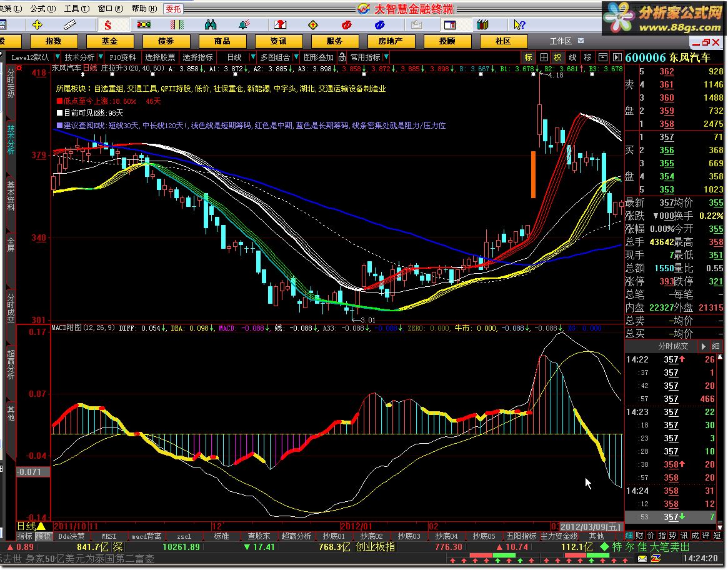Open the 分时走势 side tab
Screen dimensions: 728x570
click(10, 84)
